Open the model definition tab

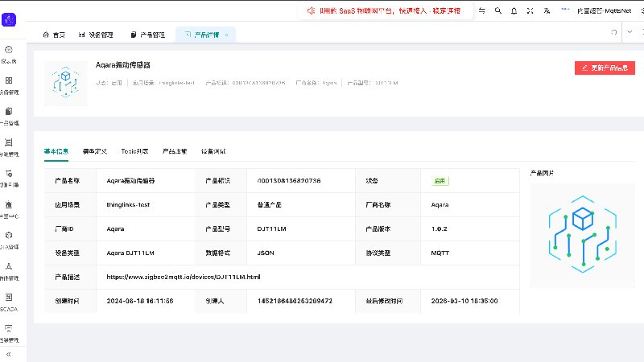tap(95, 151)
